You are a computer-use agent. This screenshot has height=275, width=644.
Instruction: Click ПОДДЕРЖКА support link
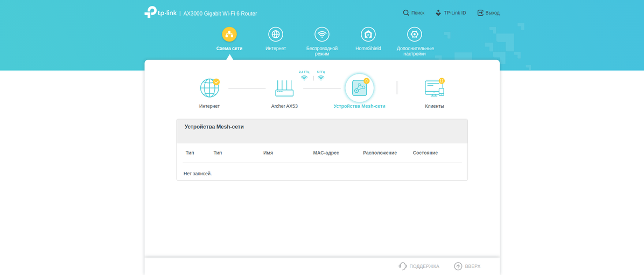[419, 266]
